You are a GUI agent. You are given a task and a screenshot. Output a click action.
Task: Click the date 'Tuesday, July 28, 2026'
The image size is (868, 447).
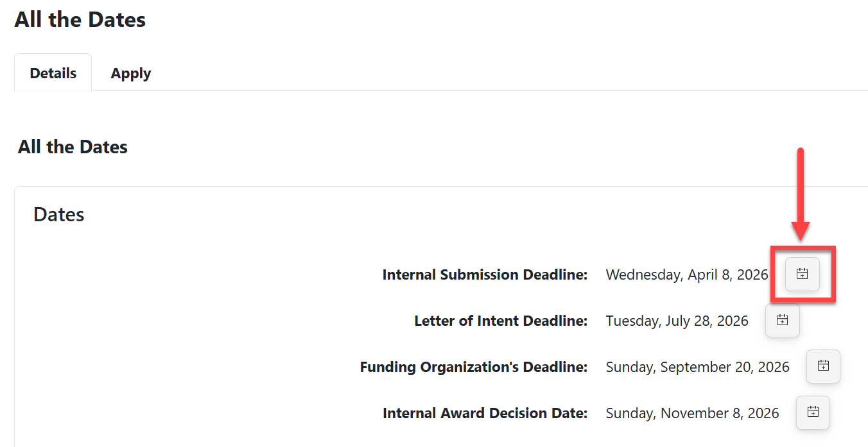click(677, 320)
